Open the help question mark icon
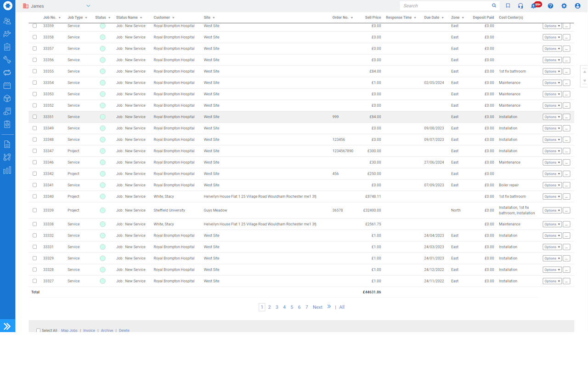Viewport: 588px width, 368px height. point(550,6)
